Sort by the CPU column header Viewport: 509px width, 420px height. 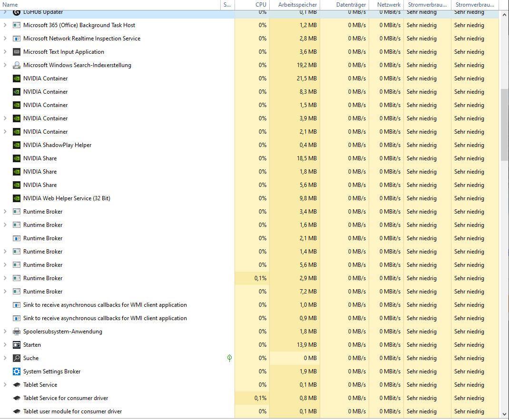pos(252,5)
